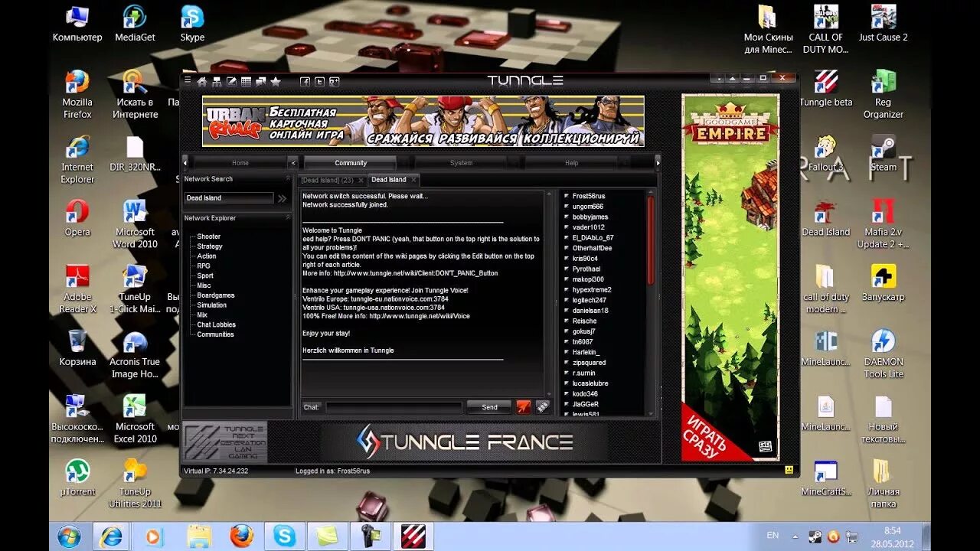Click the double-arrow search go button

[x=282, y=198]
